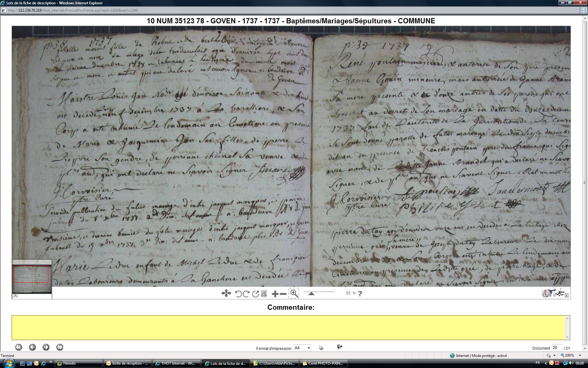Go to first document page

point(19,347)
